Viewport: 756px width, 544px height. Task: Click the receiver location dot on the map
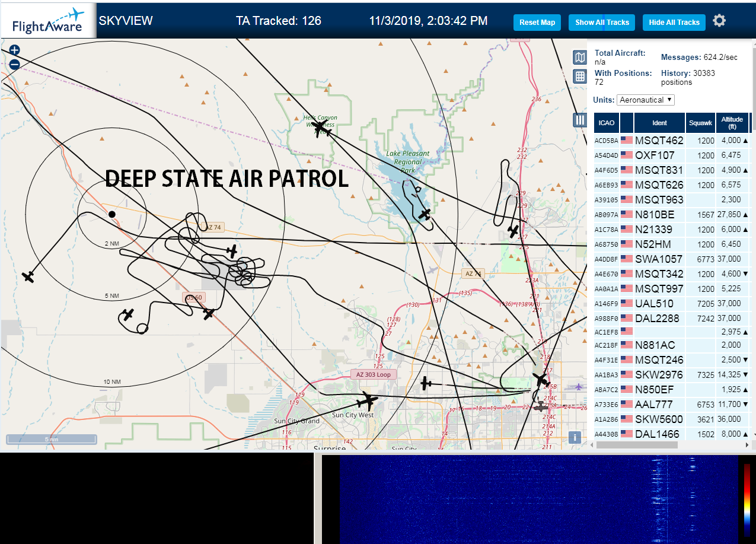point(111,214)
